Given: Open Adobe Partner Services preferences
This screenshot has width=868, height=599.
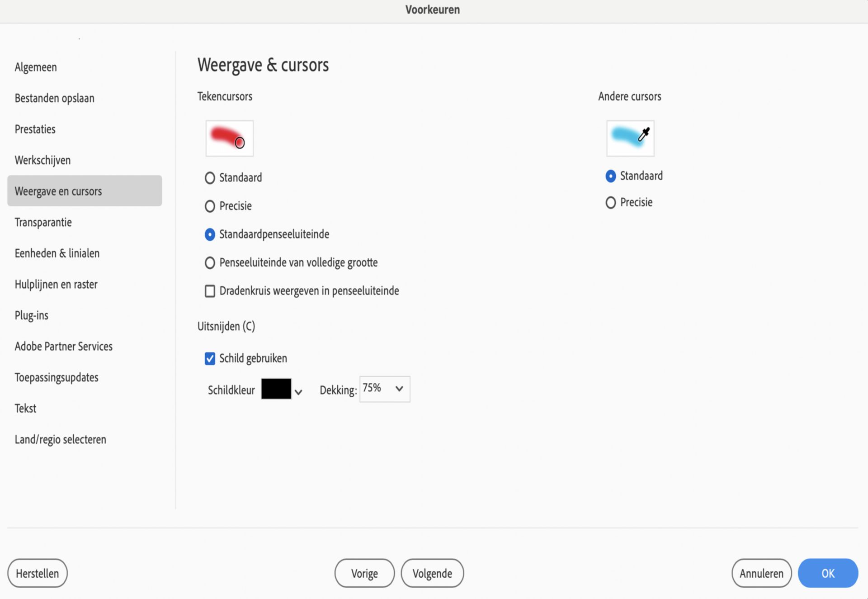Looking at the screenshot, I should (85, 346).
